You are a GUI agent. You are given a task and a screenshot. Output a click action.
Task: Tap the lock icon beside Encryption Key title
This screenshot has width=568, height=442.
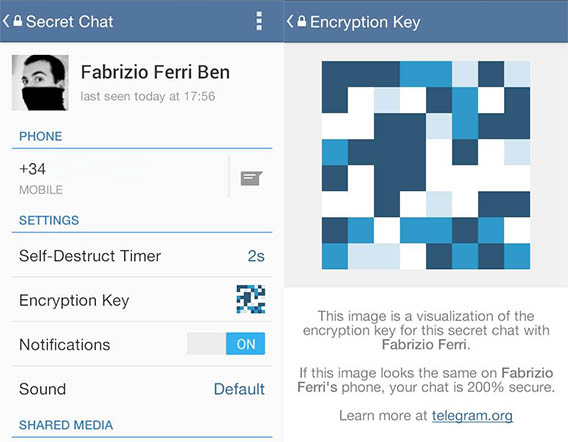coord(302,21)
